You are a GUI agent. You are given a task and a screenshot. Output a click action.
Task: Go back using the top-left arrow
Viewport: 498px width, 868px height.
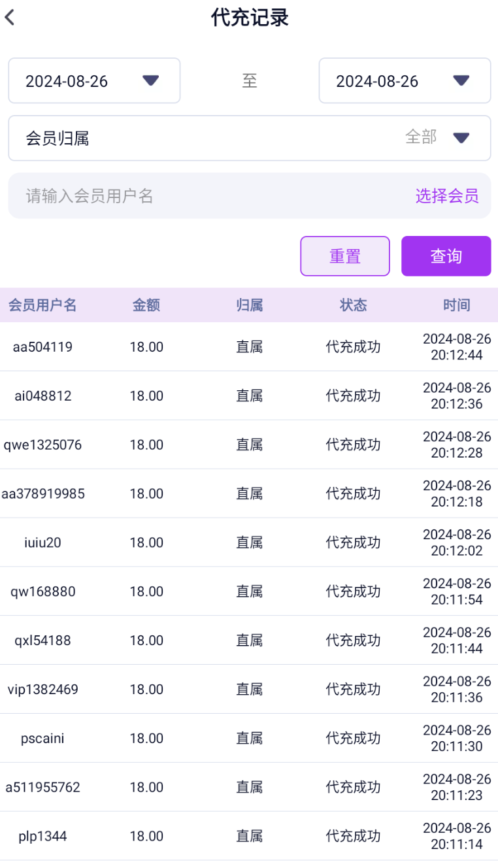click(x=10, y=18)
